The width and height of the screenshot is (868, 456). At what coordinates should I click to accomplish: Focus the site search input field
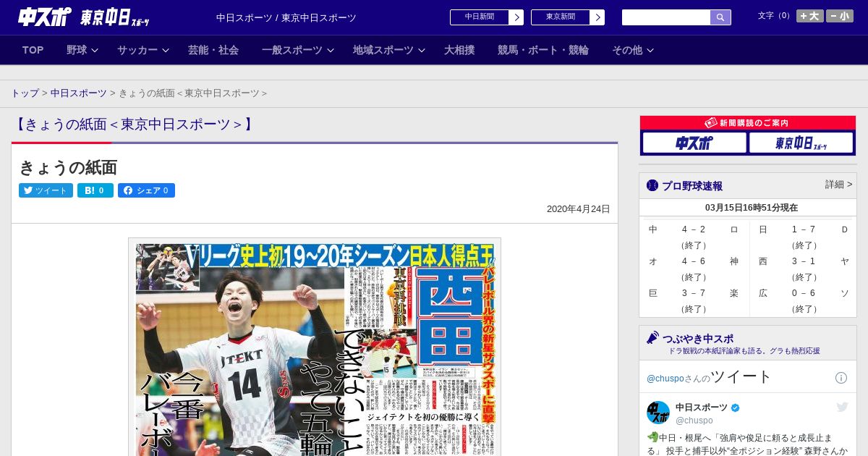pyautogui.click(x=666, y=17)
